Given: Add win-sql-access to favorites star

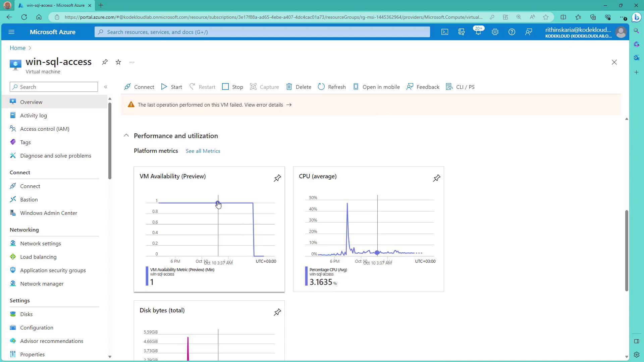Looking at the screenshot, I should [118, 62].
